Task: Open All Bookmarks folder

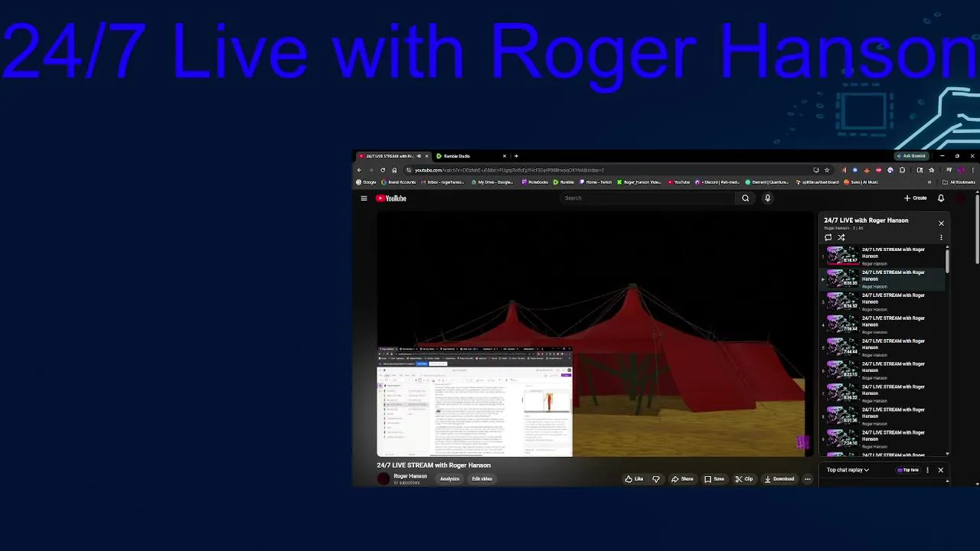Action: pyautogui.click(x=959, y=182)
